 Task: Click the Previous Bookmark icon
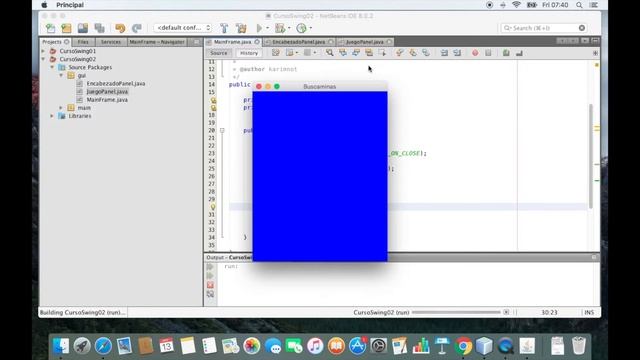[400, 53]
